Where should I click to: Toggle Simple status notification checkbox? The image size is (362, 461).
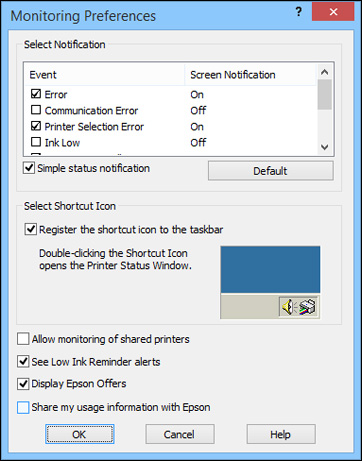tap(29, 168)
